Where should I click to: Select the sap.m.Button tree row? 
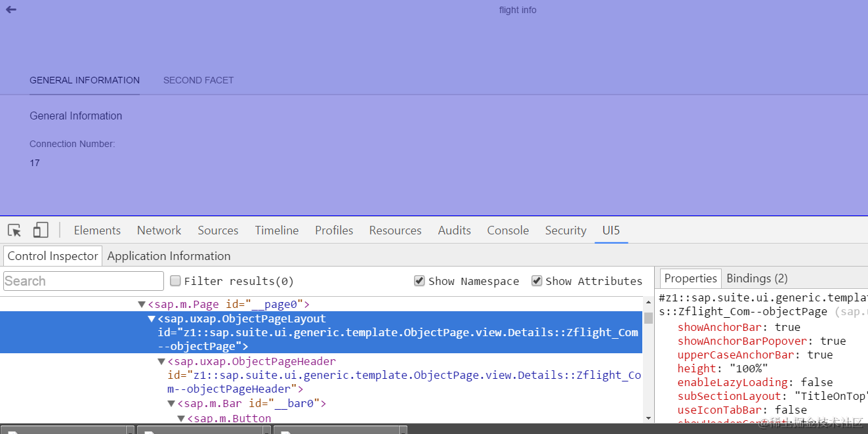321,418
